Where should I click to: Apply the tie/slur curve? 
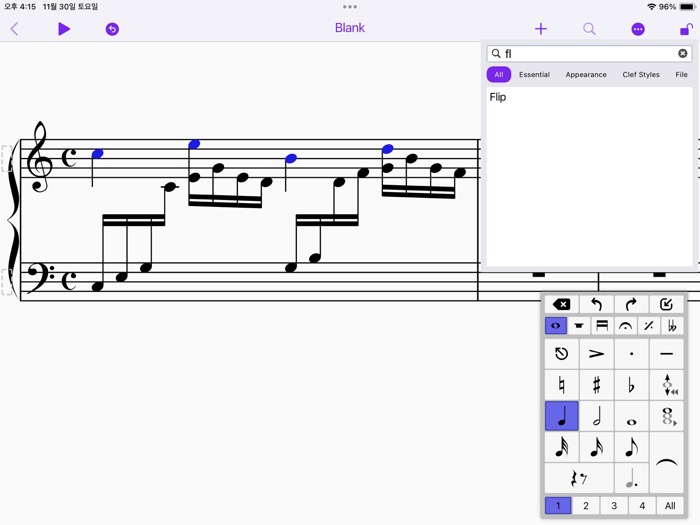(666, 462)
